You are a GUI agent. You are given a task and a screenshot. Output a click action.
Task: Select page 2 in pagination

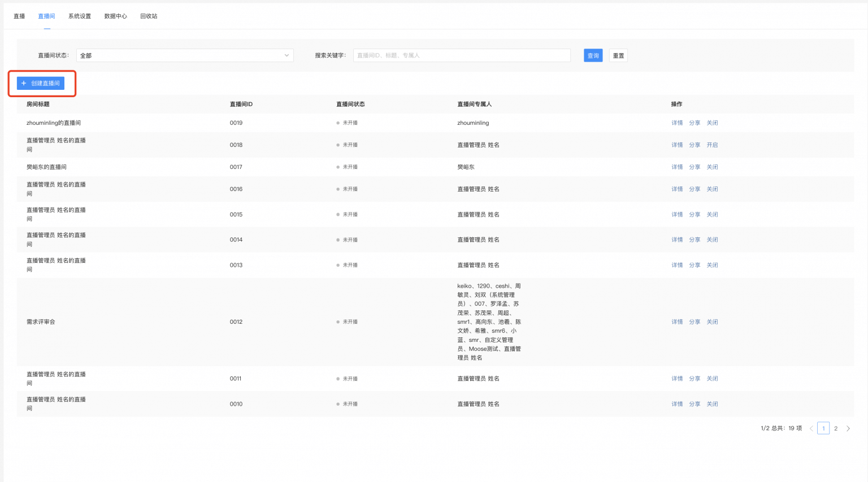pos(836,428)
